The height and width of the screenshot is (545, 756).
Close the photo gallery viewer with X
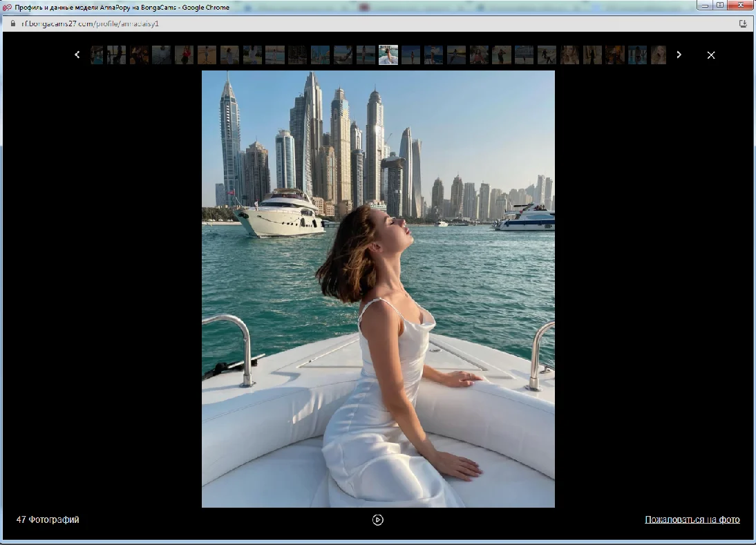(x=711, y=55)
